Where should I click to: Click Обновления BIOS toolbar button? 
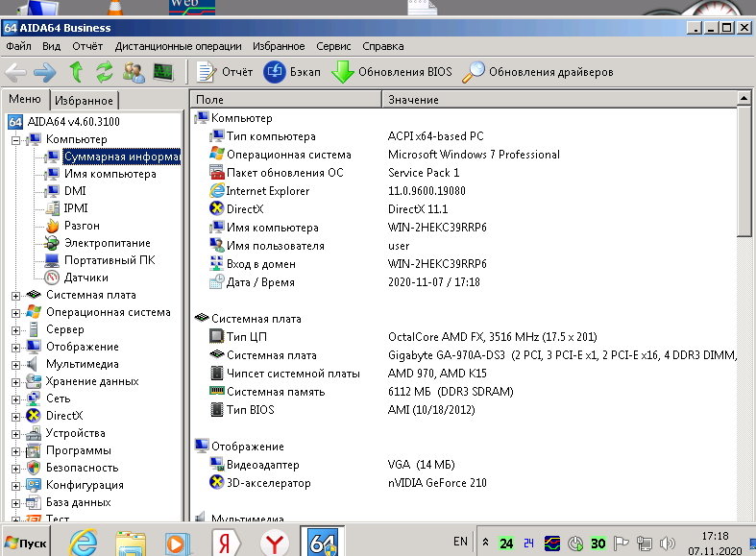click(392, 72)
